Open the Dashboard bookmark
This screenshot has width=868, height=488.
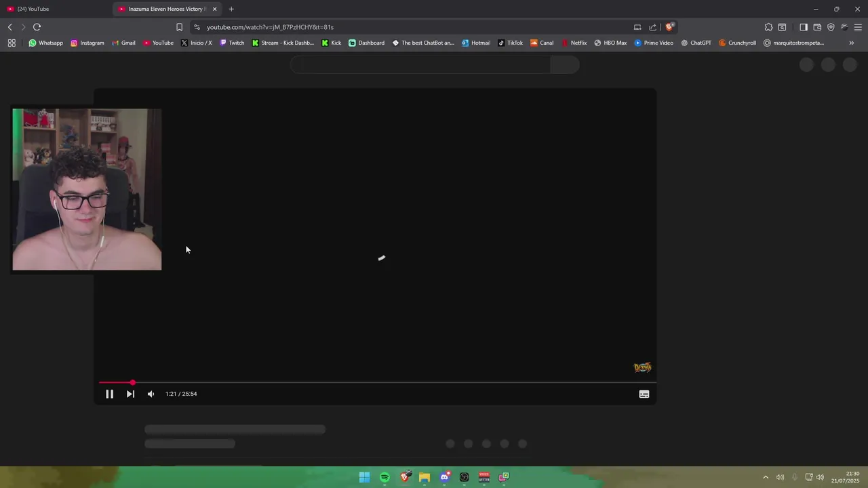(x=366, y=43)
